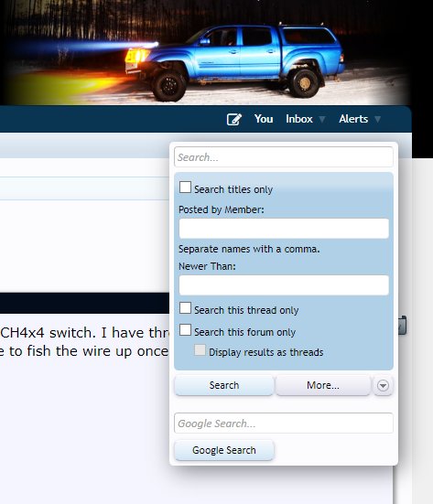Image resolution: width=433 pixels, height=504 pixels.
Task: Toggle Display results as threads checkbox
Action: coord(200,350)
